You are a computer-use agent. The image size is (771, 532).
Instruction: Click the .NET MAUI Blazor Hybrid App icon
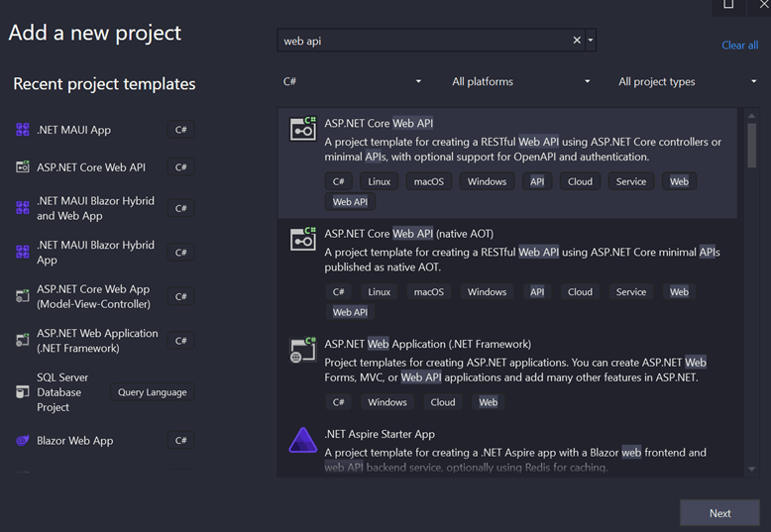click(23, 253)
